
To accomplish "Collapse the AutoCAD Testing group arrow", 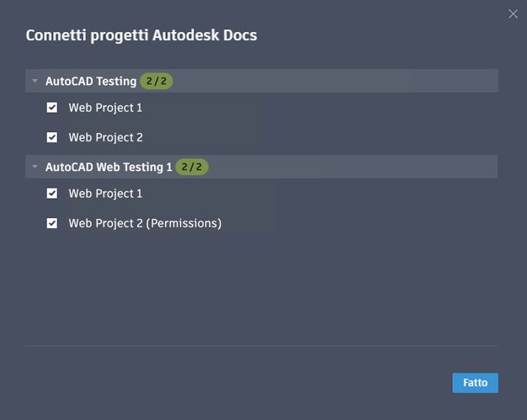I will click(x=35, y=82).
